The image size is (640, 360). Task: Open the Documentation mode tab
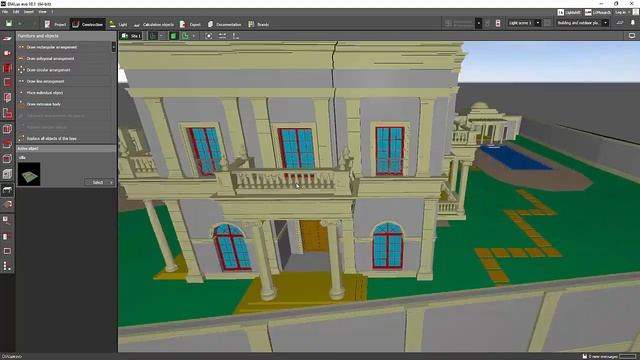click(x=224, y=24)
